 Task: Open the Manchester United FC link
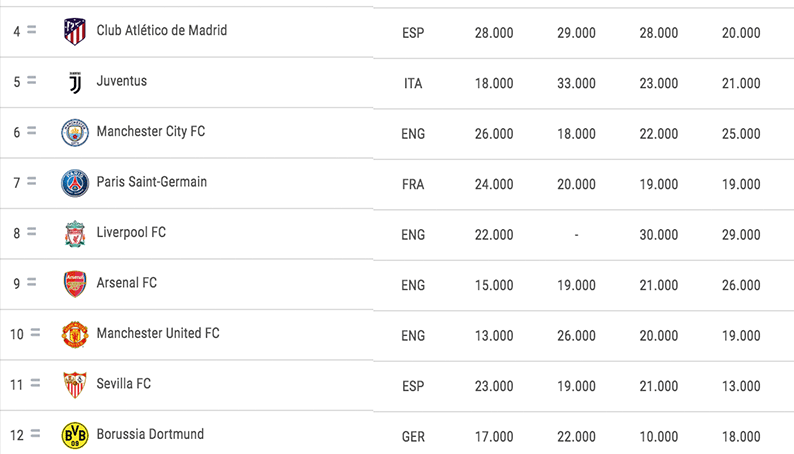(157, 333)
